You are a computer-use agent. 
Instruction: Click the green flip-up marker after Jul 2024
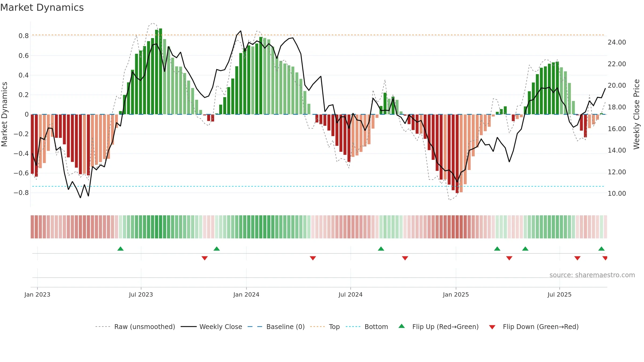tap(381, 249)
